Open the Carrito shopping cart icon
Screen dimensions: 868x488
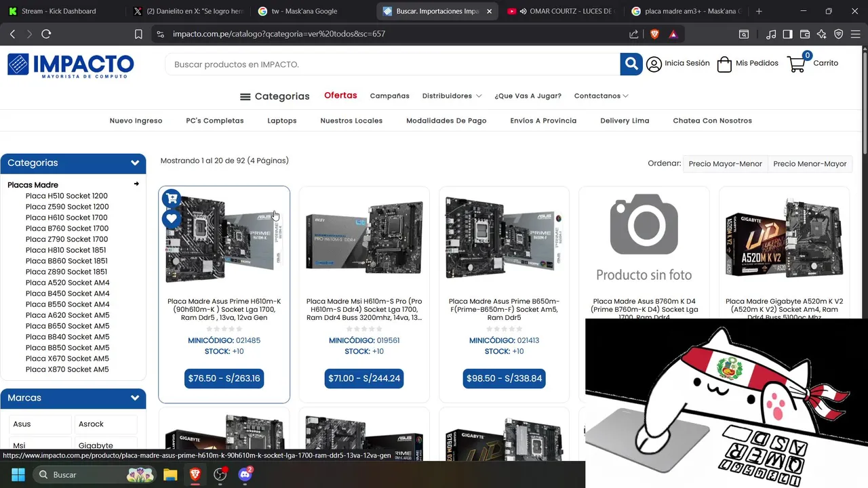(x=797, y=64)
